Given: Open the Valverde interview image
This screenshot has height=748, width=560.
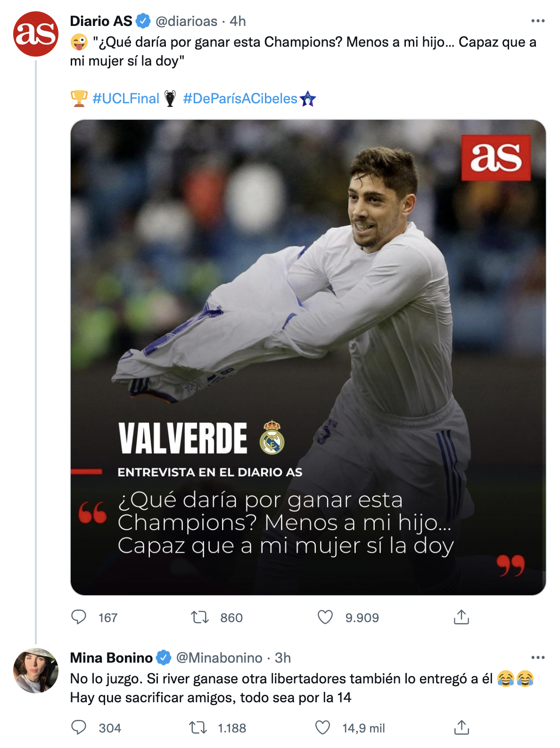Looking at the screenshot, I should click(308, 357).
